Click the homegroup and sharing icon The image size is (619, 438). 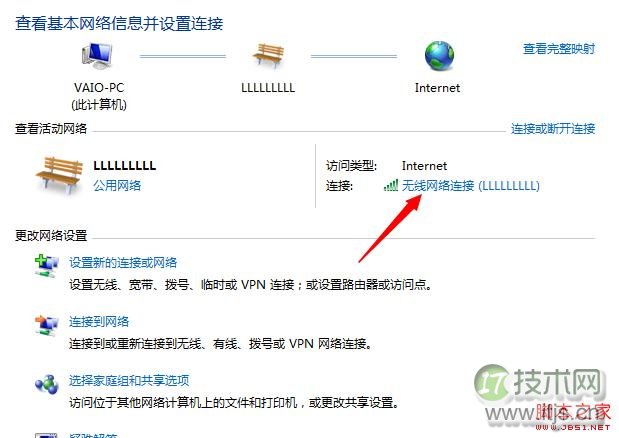coord(47,384)
